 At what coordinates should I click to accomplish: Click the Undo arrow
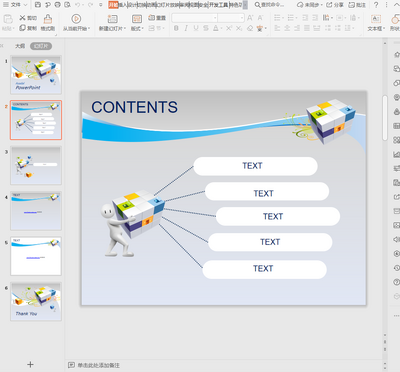pos(78,5)
